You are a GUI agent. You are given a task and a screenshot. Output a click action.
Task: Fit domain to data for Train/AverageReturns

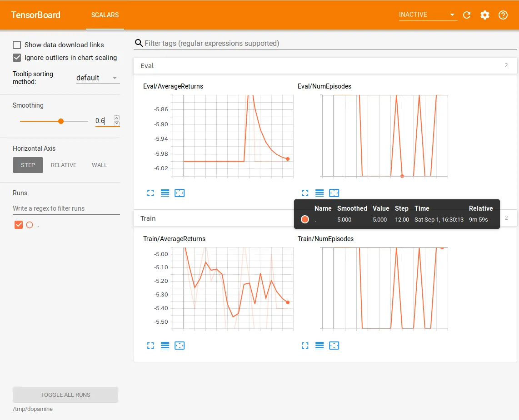pos(180,346)
